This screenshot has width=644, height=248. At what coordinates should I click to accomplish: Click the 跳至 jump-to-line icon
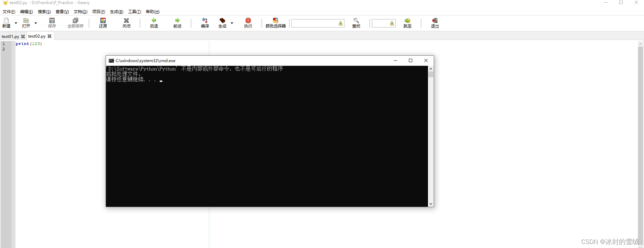coord(408,23)
